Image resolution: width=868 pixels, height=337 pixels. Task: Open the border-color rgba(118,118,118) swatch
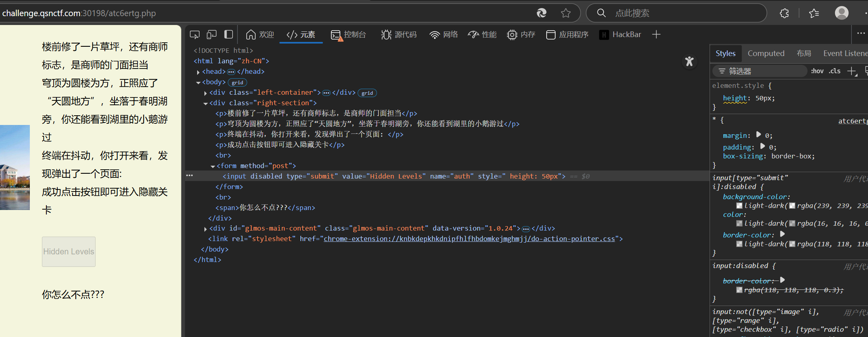[x=792, y=244]
